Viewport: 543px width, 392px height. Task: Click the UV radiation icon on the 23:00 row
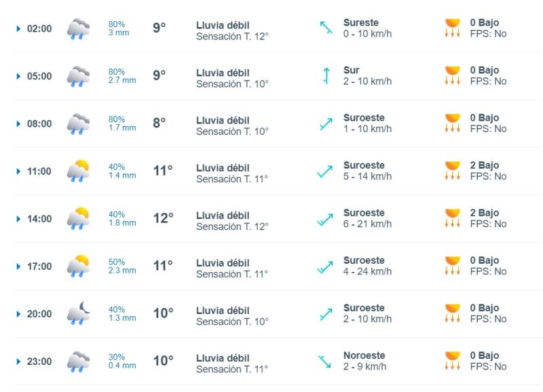click(451, 361)
